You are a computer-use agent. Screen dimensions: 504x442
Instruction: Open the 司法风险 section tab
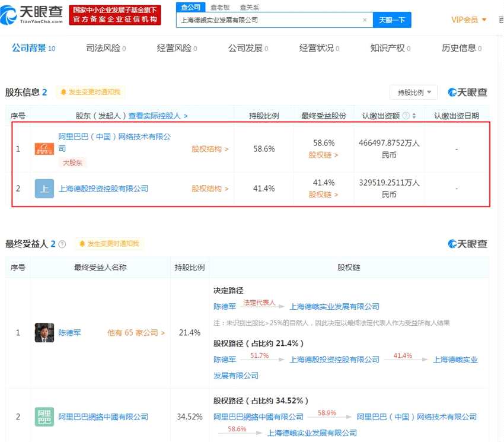point(106,48)
